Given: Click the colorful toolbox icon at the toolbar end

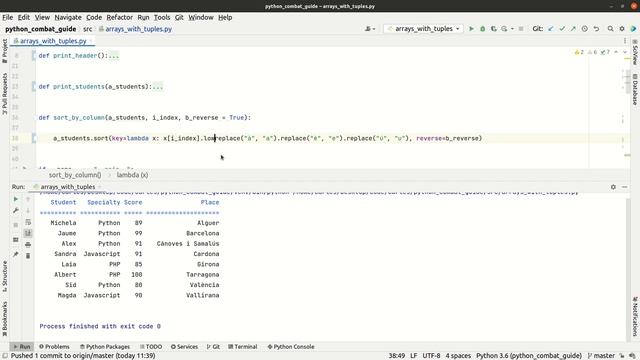Looking at the screenshot, I should pos(633,29).
